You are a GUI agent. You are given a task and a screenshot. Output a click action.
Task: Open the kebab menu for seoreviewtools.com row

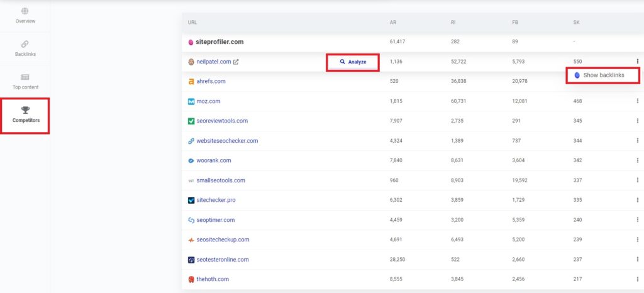coord(638,121)
